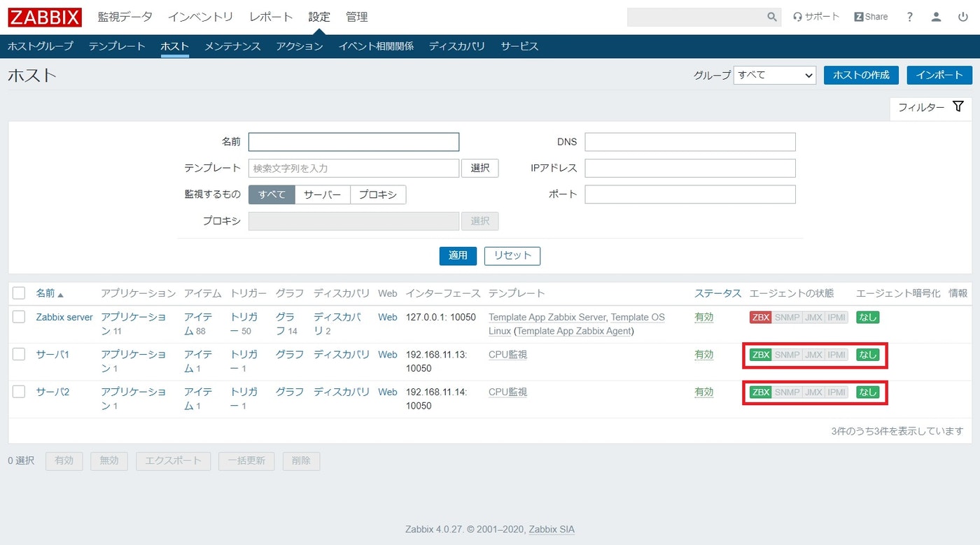Click inside the 名前 filter input field
Image resolution: width=980 pixels, height=545 pixels.
tap(353, 141)
